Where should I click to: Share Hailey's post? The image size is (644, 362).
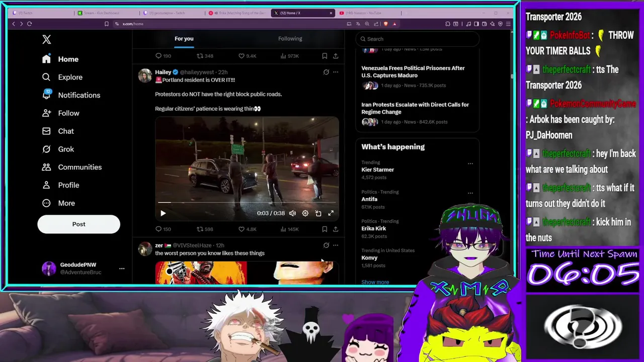(x=336, y=229)
